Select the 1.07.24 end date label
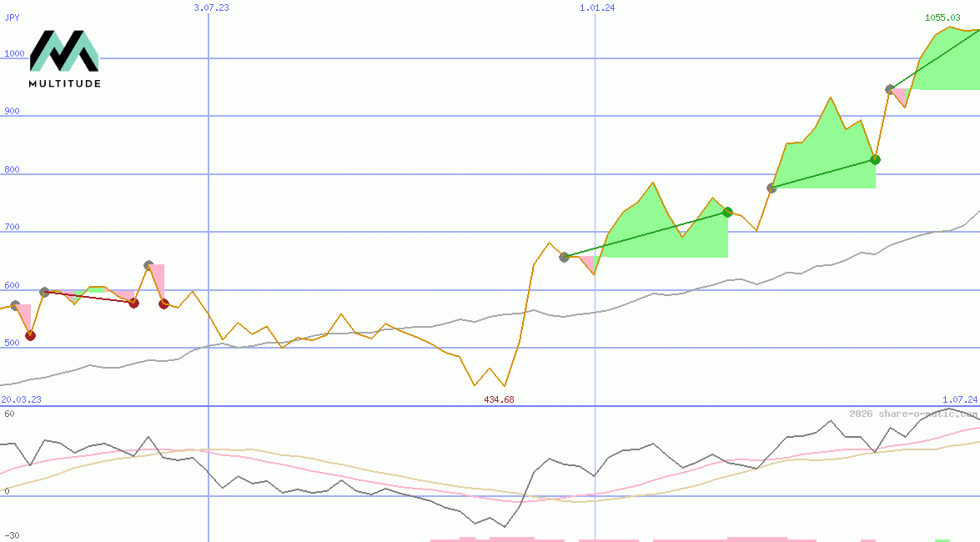 coord(959,399)
